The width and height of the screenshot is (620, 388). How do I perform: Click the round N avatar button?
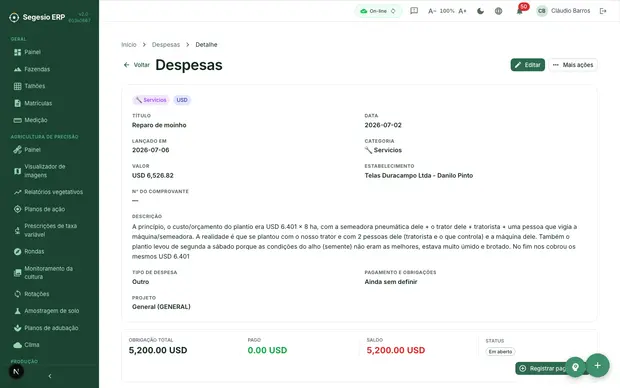(16, 371)
